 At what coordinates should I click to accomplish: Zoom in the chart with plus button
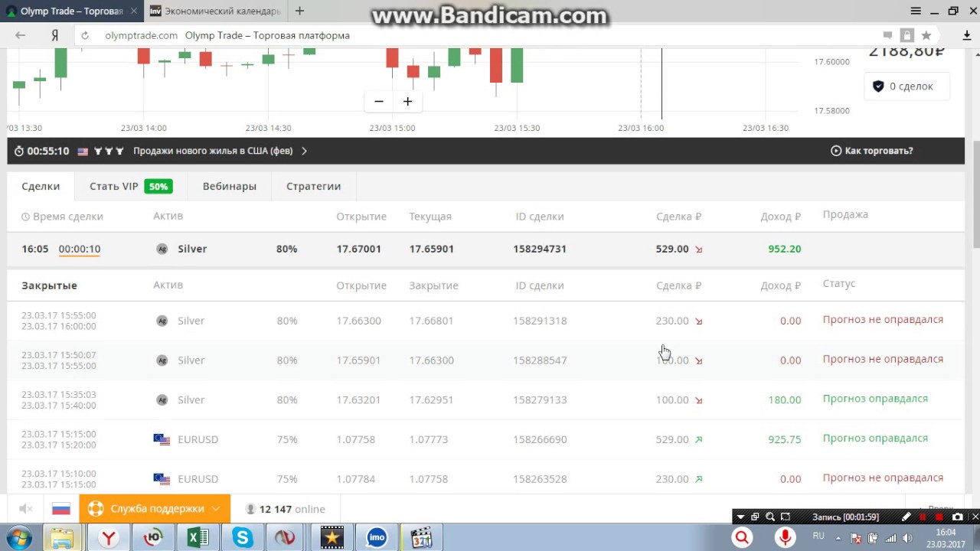click(407, 101)
